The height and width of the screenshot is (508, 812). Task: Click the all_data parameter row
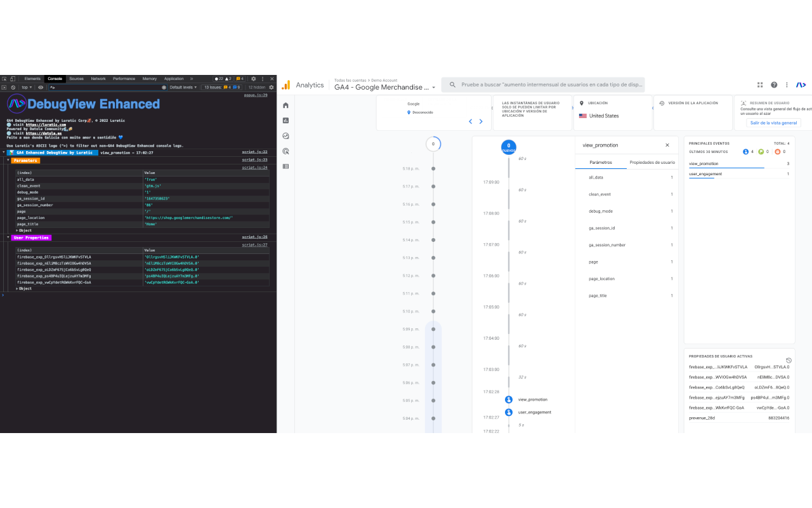626,177
